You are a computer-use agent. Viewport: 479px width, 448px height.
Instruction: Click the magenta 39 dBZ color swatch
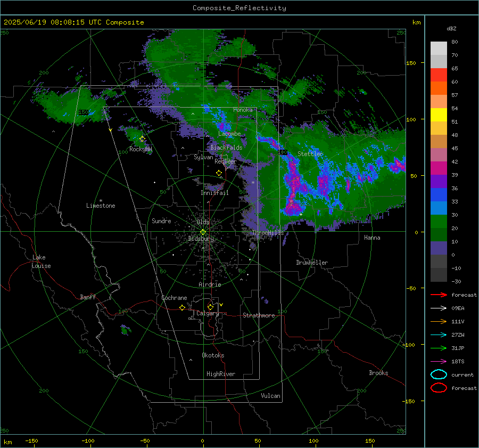tap(439, 168)
